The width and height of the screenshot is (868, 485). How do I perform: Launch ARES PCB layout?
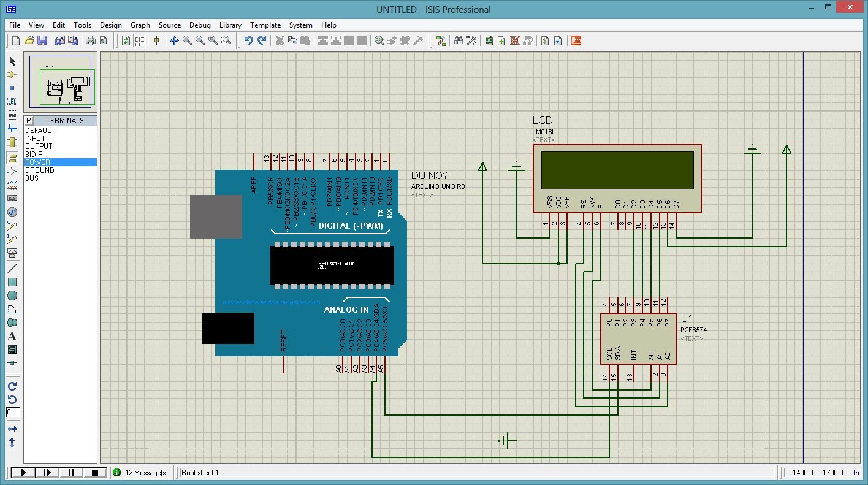(x=576, y=40)
